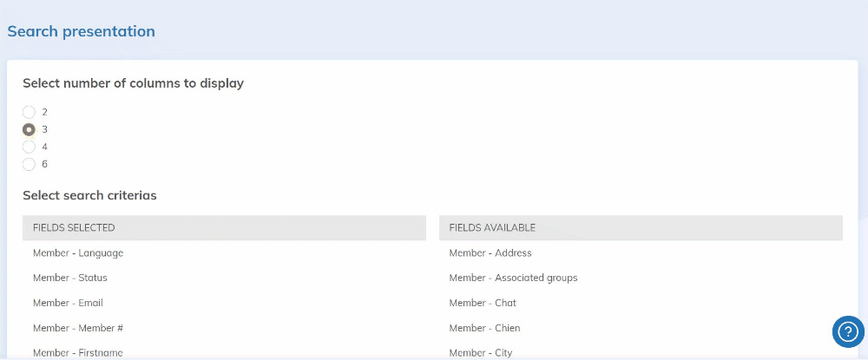Click the Search presentation page title
Screen dimensions: 868x360
pos(82,31)
